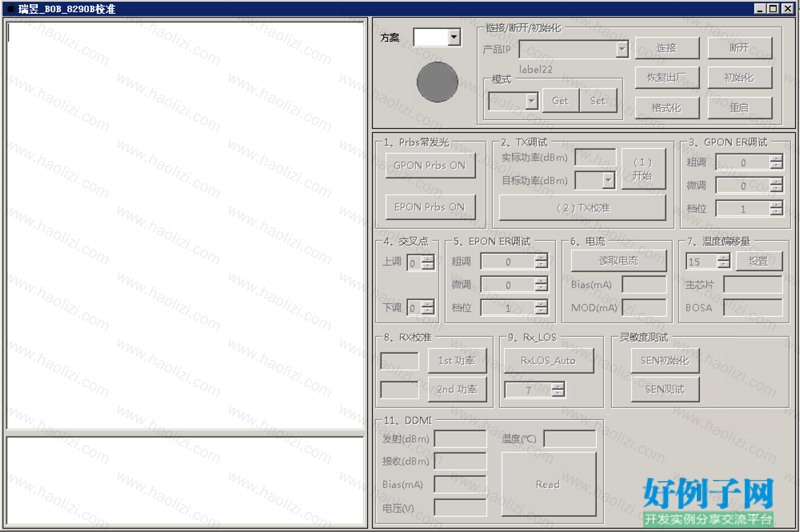Click the SEN初始化 button
Screen dimensions: 800x532
click(665, 360)
